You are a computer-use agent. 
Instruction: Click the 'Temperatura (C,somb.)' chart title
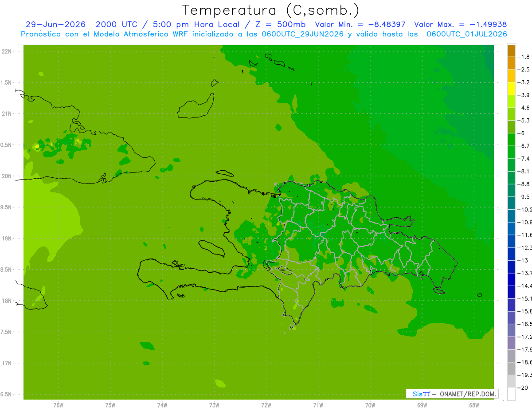coord(271,10)
